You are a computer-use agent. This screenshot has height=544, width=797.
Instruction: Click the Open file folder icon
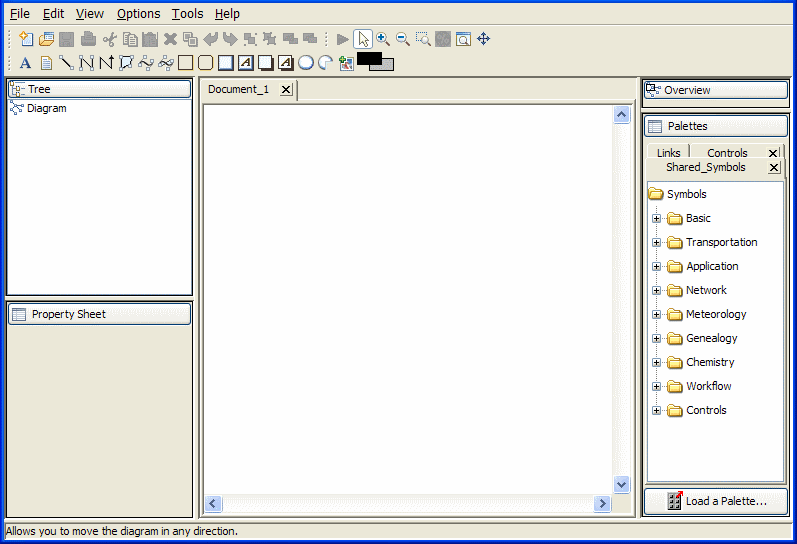(x=46, y=39)
